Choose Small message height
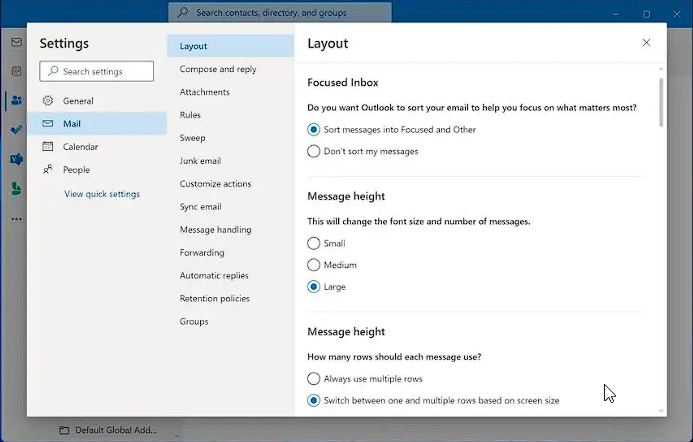This screenshot has width=693, height=442. pos(314,243)
